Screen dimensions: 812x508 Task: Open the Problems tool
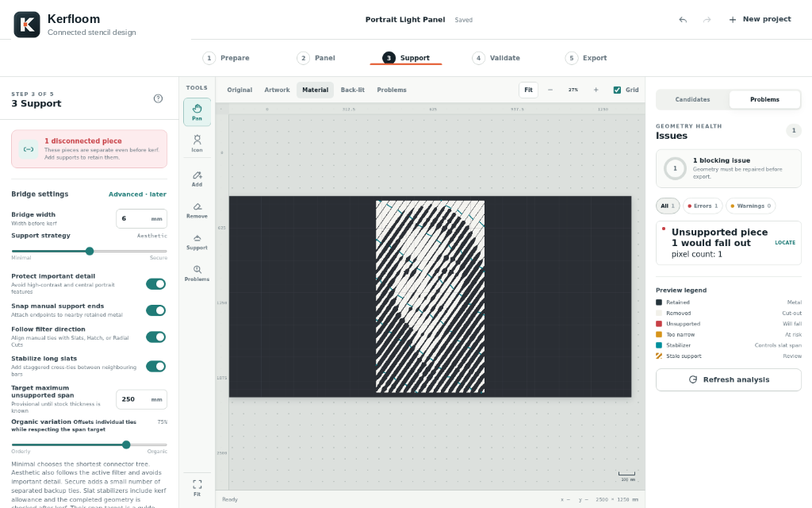coord(197,273)
